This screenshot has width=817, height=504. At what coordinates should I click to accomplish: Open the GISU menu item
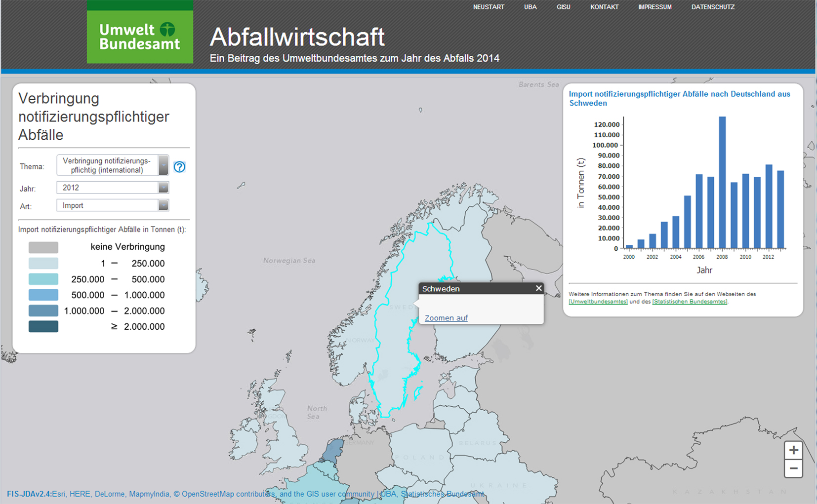(x=563, y=7)
